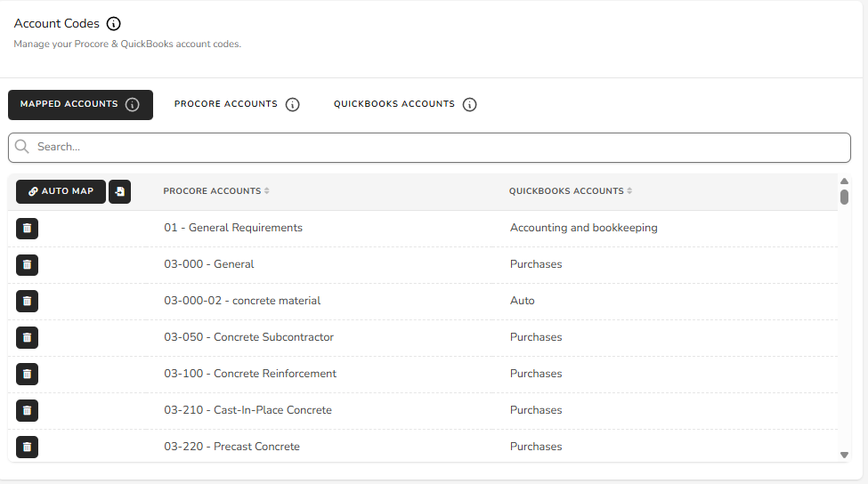Remove the 03-220 Precast Concrete mapping
The image size is (868, 484).
coord(27,447)
